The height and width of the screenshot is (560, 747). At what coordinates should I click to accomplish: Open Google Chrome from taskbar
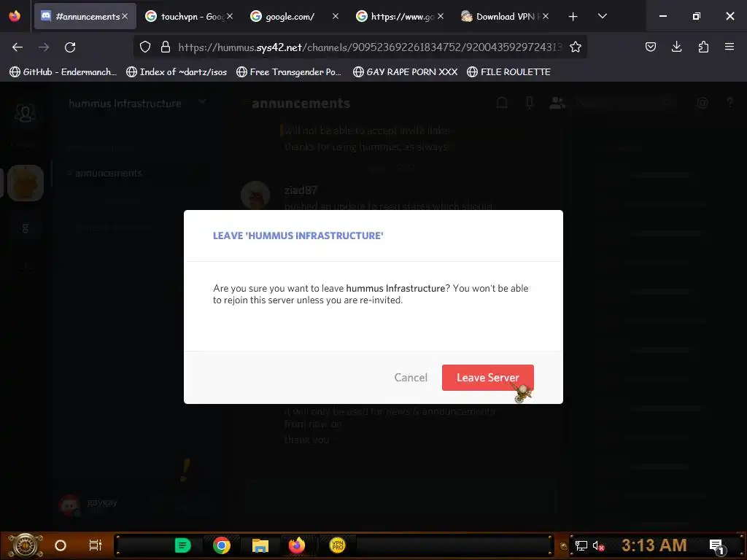[222, 545]
